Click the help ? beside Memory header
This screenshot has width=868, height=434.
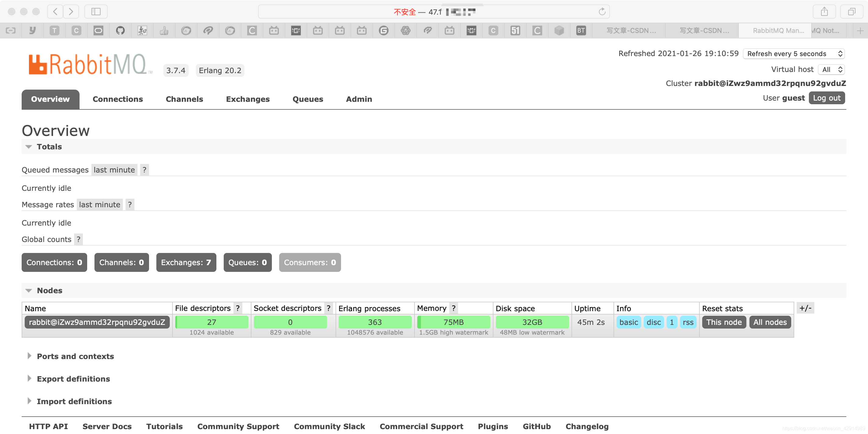(x=454, y=308)
